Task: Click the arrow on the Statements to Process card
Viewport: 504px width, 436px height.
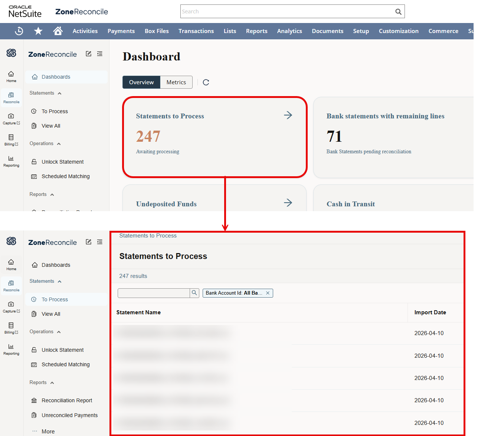Action: click(288, 115)
